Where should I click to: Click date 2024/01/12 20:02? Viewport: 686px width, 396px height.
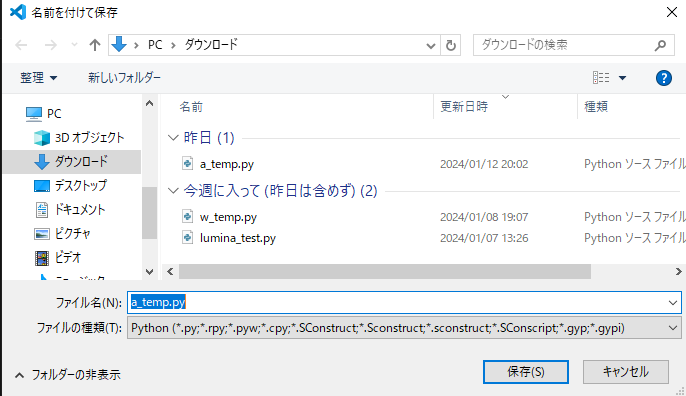pyautogui.click(x=484, y=164)
